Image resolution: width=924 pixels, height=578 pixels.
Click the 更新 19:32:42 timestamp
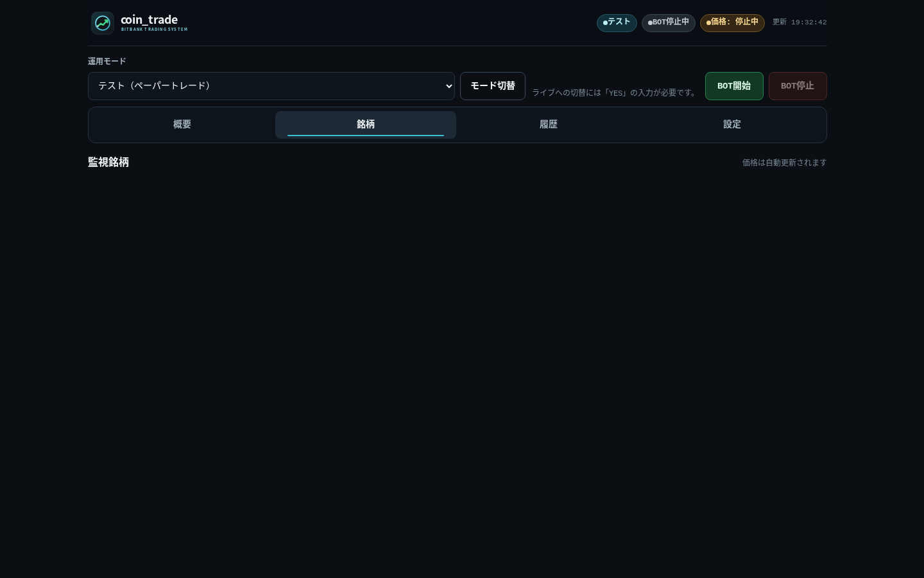coord(800,22)
